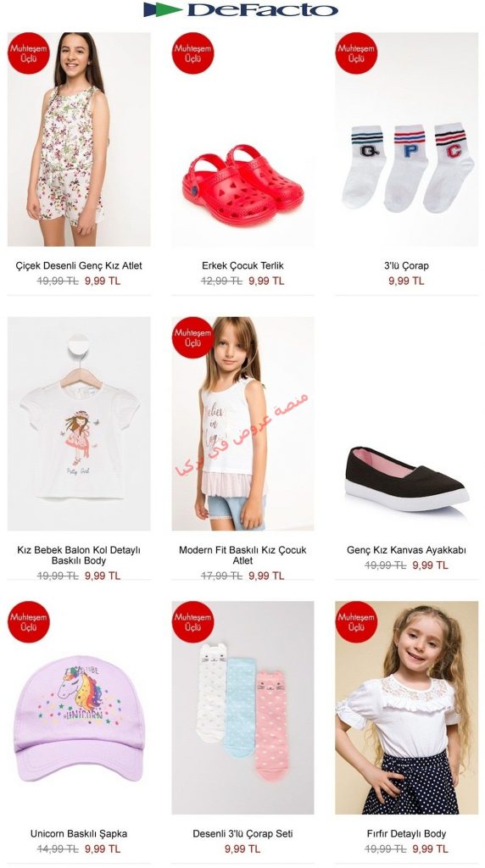
Task: Open Unicorn Baskılı Şapka product title
Action: (79, 834)
